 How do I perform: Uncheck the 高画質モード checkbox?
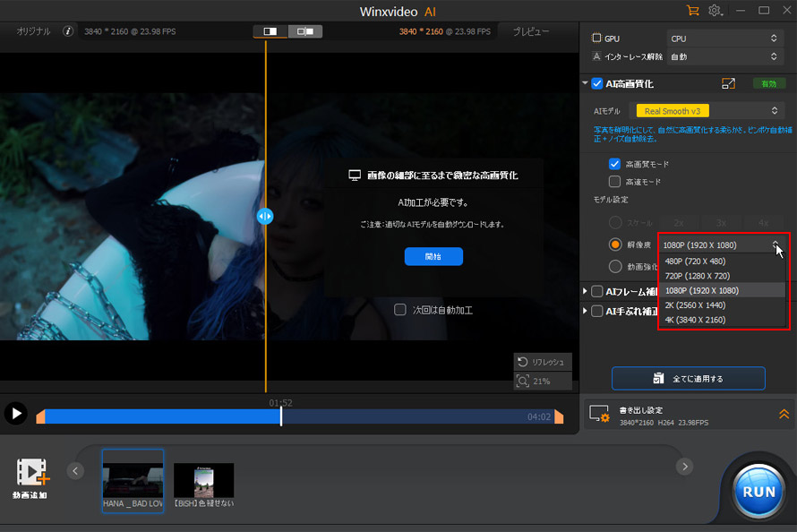coord(614,164)
